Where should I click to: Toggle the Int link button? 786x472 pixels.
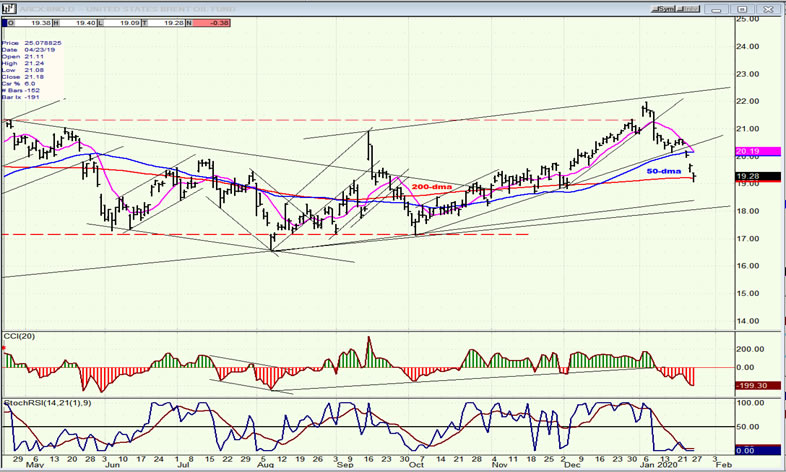coord(689,9)
